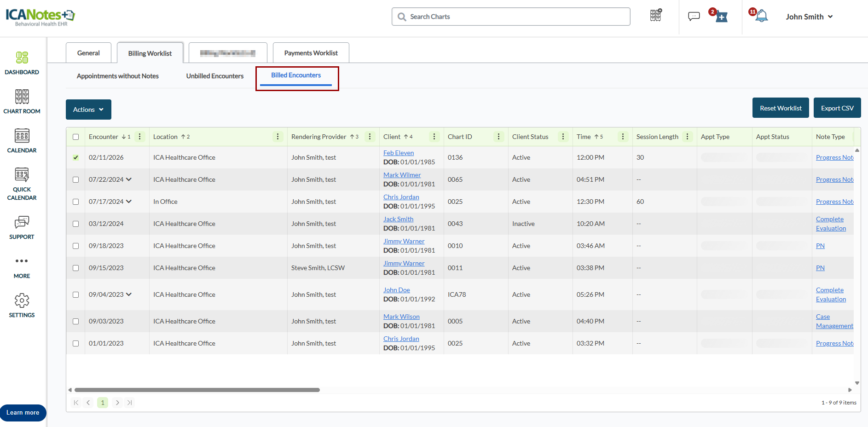The height and width of the screenshot is (427, 868).
Task: Open Jack Smith's client chart link
Action: point(398,219)
